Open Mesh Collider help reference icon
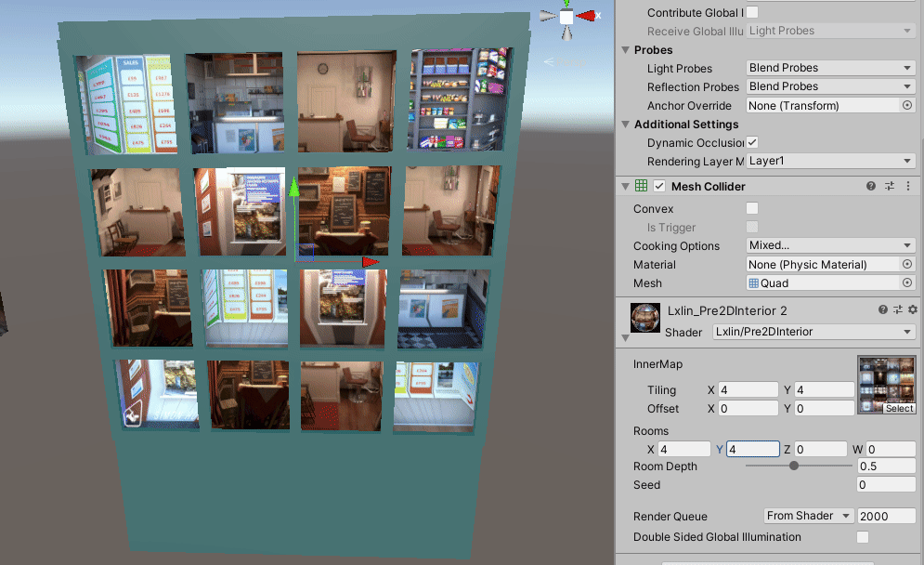Screen dimensions: 924x565 (871, 187)
